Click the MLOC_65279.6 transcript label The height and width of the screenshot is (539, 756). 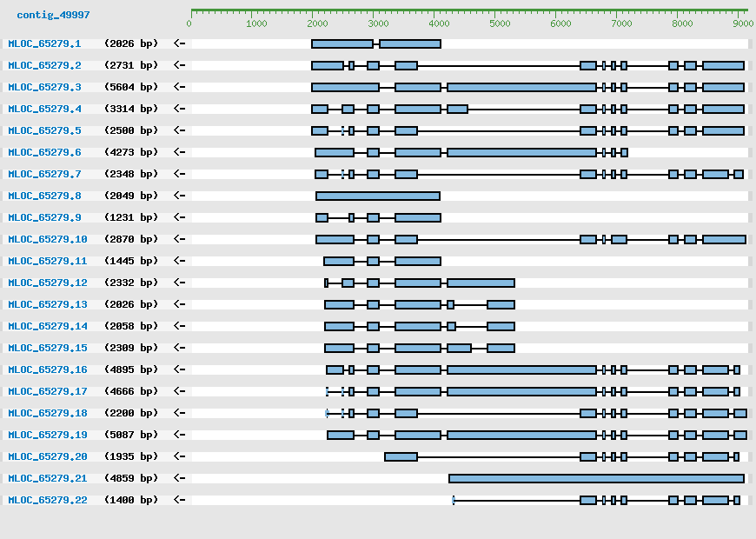tap(44, 152)
